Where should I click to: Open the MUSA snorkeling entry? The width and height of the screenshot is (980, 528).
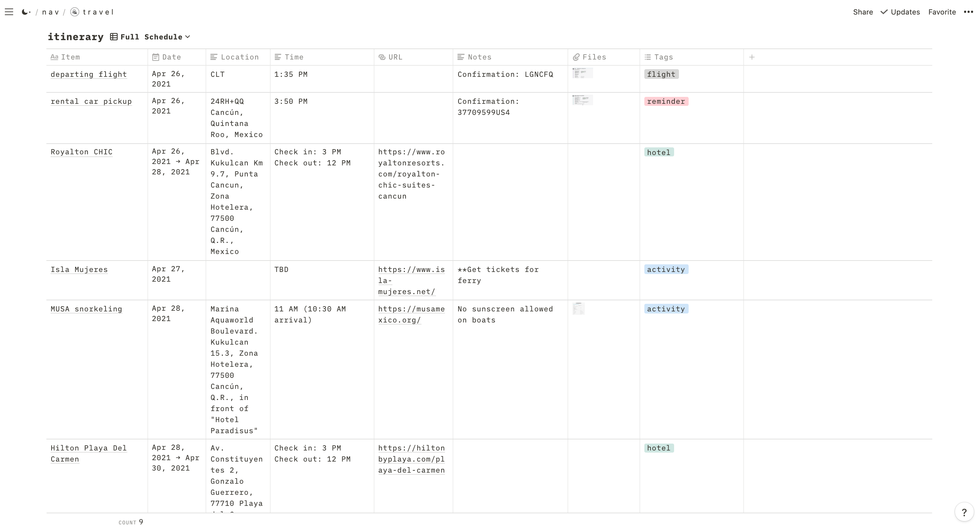pos(87,309)
